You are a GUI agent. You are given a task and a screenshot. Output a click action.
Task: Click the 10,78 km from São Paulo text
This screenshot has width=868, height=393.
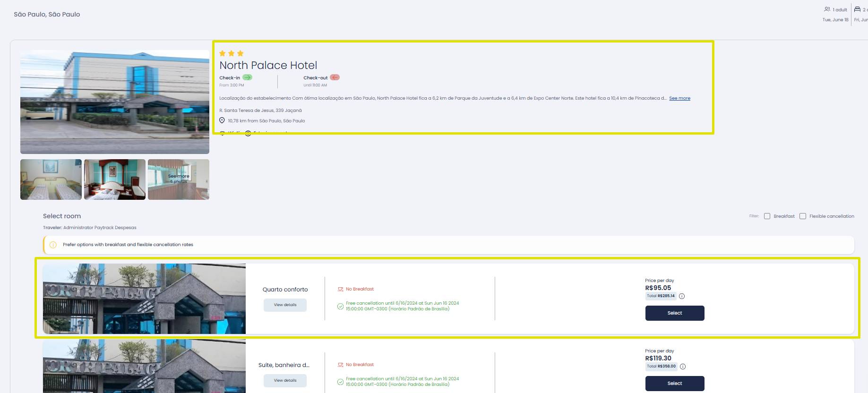coord(266,121)
